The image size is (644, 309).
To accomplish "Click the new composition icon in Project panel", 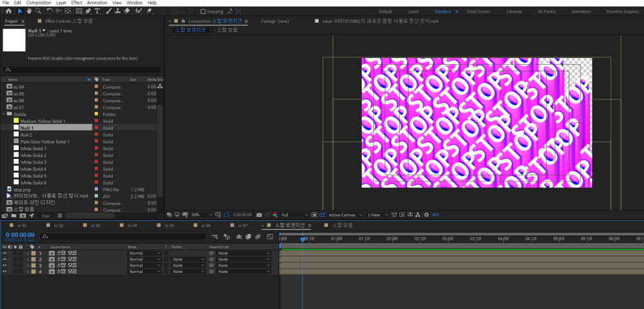I will coord(23,216).
